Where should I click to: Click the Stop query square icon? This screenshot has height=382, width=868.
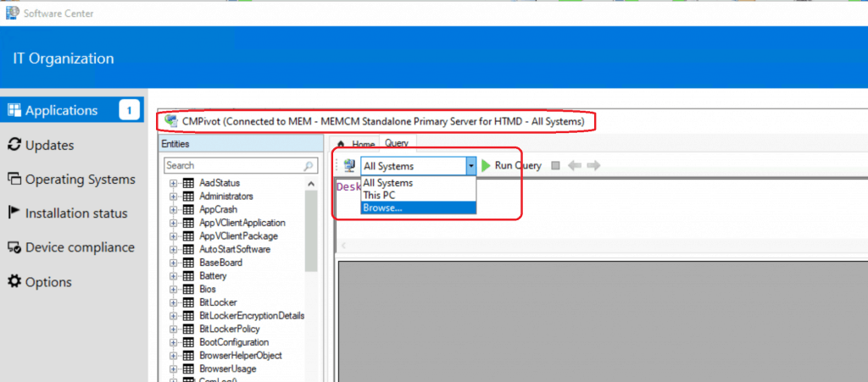(x=556, y=165)
